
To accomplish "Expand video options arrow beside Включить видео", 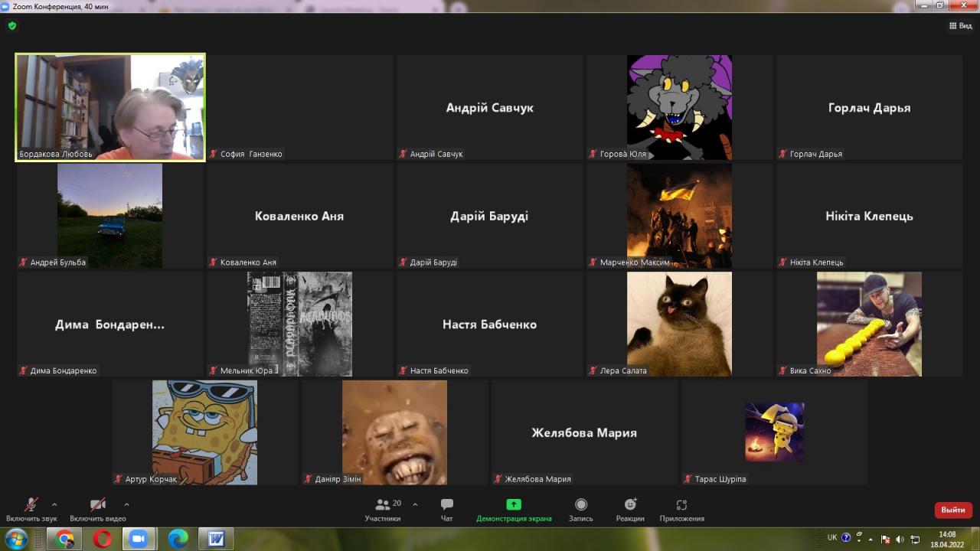I will [126, 504].
